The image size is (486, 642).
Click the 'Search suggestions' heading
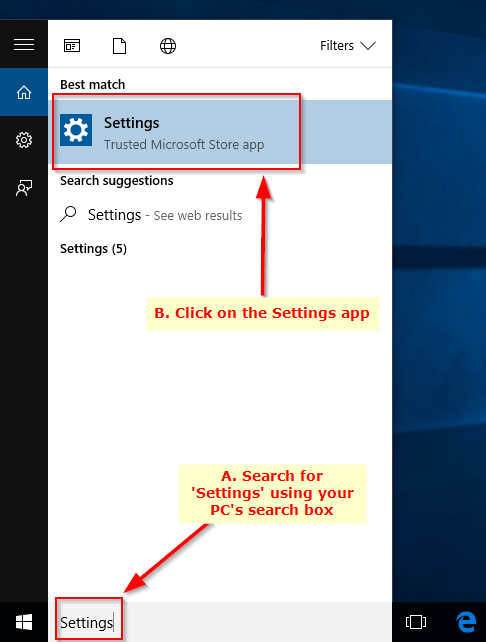[117, 181]
